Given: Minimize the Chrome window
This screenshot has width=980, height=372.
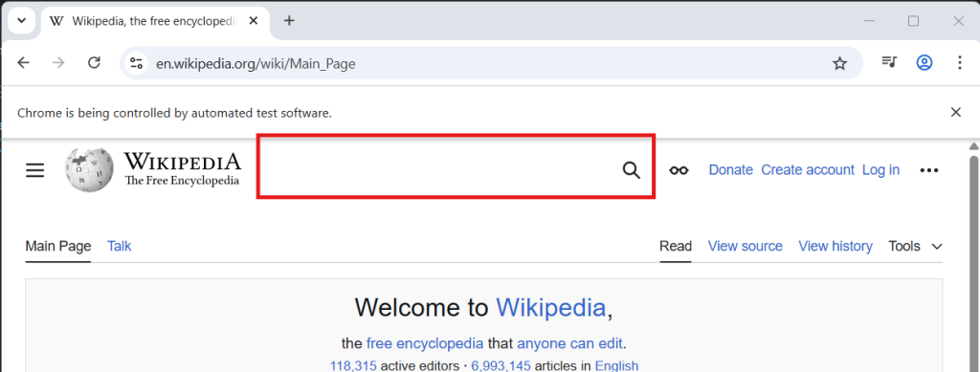Looking at the screenshot, I should (869, 21).
